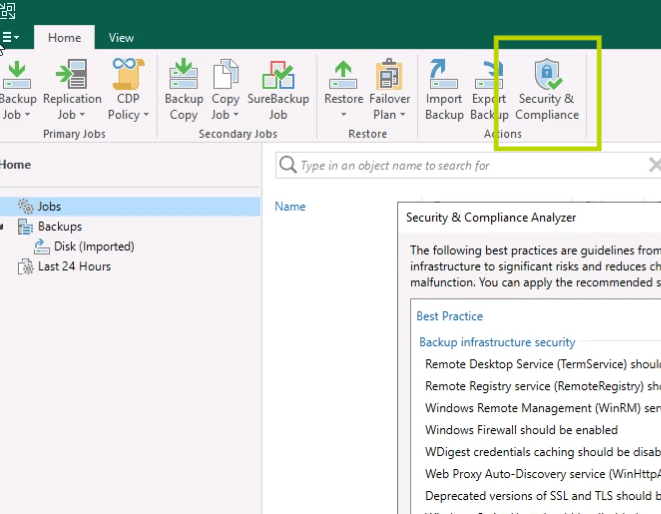
Task: Select Deprecated versions of SSL and TLS row
Action: tap(543, 495)
